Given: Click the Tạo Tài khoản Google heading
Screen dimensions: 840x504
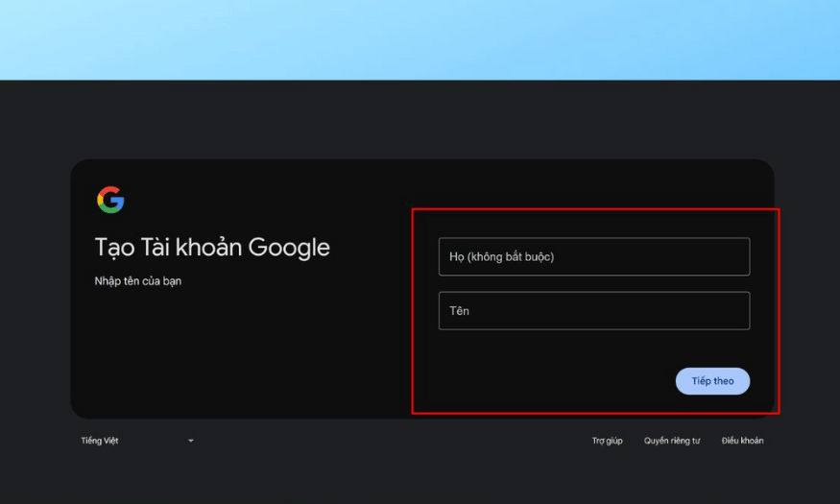Looking at the screenshot, I should [x=212, y=248].
